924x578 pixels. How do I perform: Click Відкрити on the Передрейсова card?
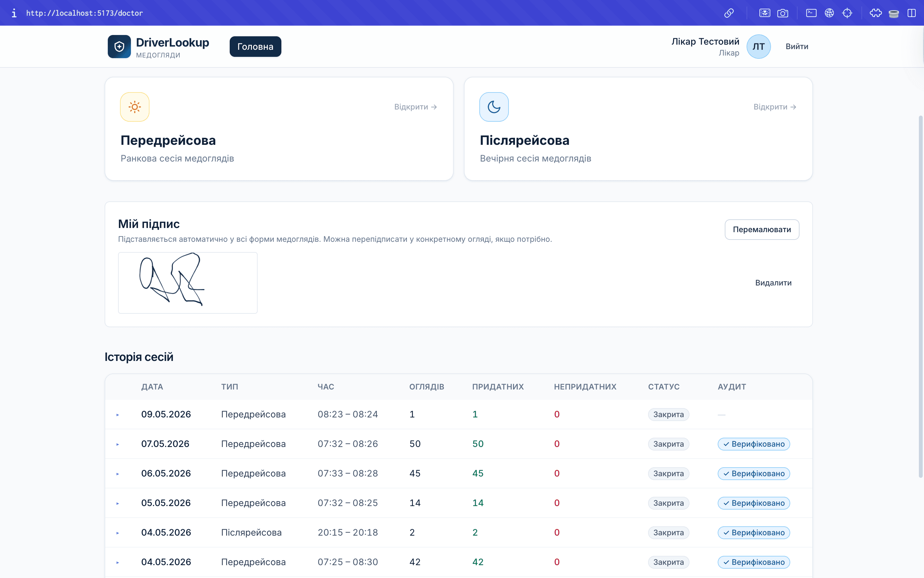415,107
